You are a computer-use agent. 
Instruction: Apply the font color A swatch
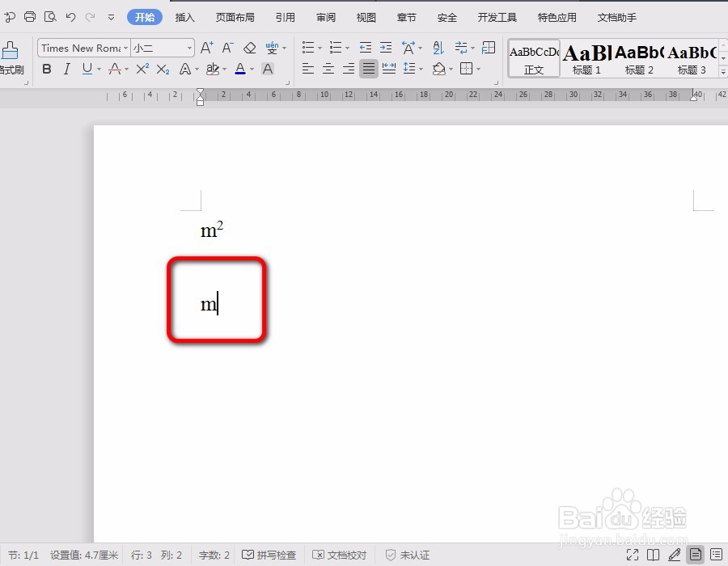(x=240, y=69)
